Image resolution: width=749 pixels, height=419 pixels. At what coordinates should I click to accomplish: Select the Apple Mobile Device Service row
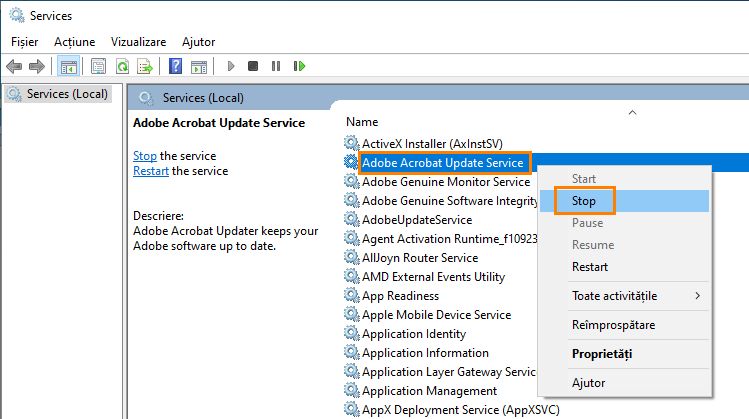(437, 315)
